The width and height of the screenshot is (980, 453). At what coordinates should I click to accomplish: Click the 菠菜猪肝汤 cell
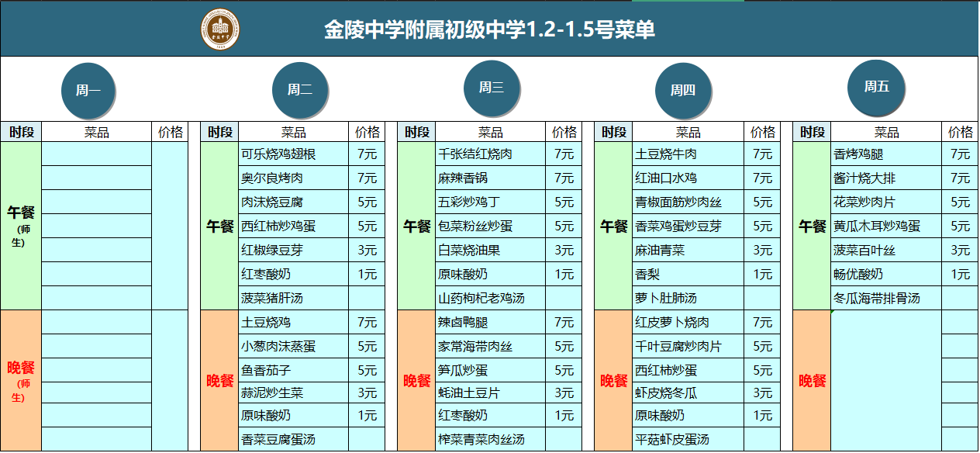(x=294, y=298)
